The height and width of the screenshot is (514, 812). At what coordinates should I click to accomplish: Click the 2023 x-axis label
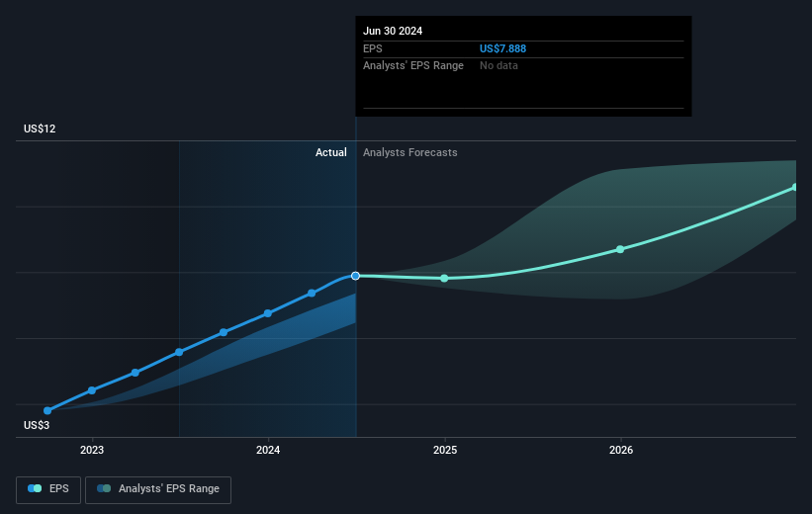point(92,450)
